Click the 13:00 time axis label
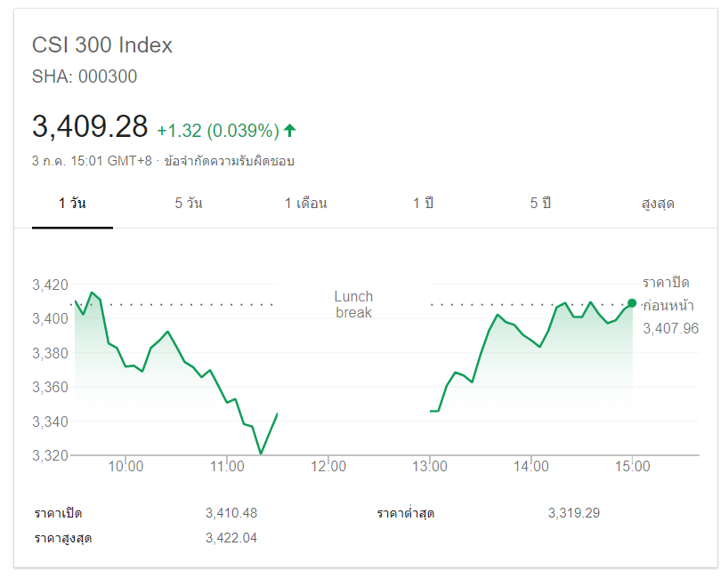Image resolution: width=728 pixels, height=578 pixels. click(x=430, y=466)
